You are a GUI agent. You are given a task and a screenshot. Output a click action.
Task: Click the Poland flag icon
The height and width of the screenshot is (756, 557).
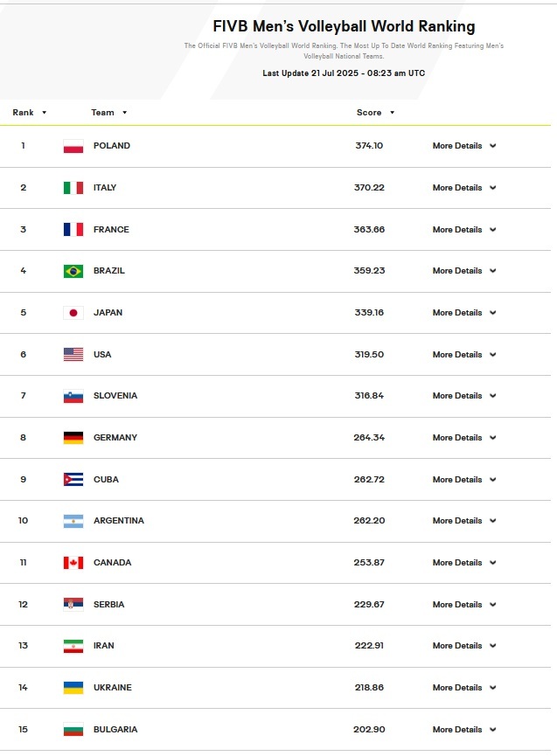(73, 146)
